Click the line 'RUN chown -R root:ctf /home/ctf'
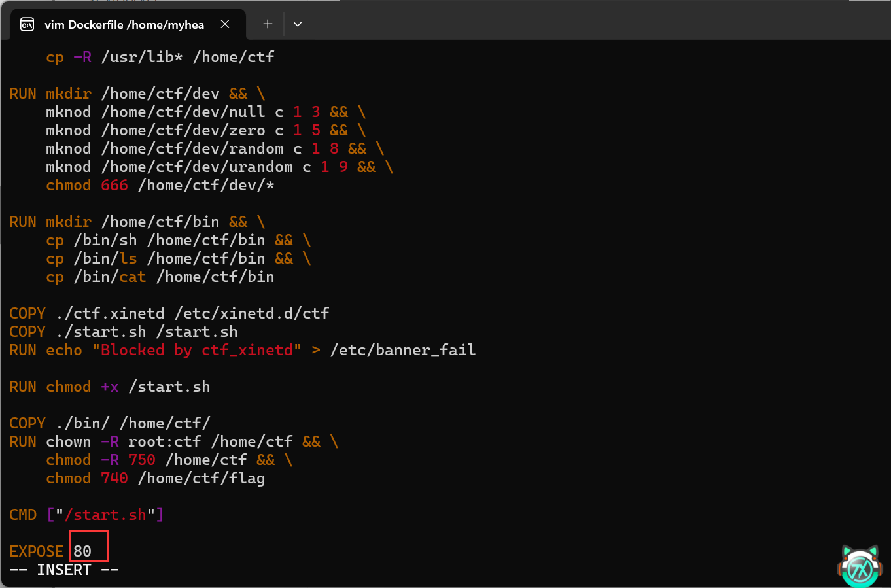Image resolution: width=891 pixels, height=588 pixels. coord(174,442)
